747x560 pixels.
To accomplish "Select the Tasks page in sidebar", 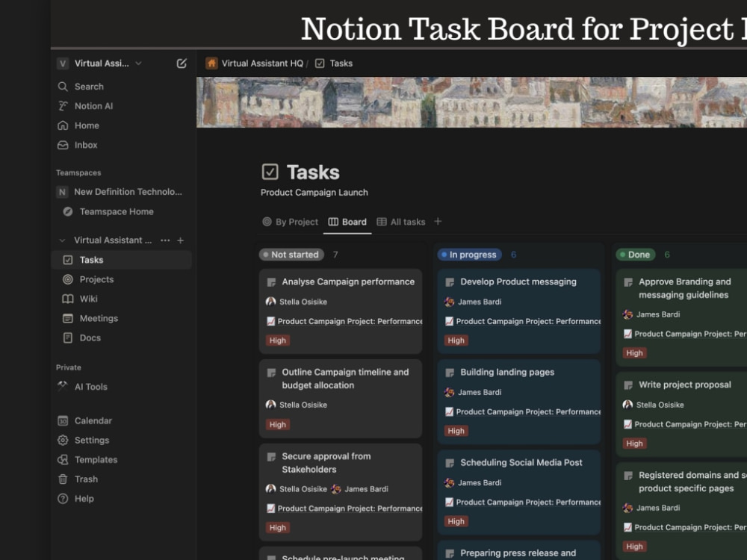I will click(122, 260).
